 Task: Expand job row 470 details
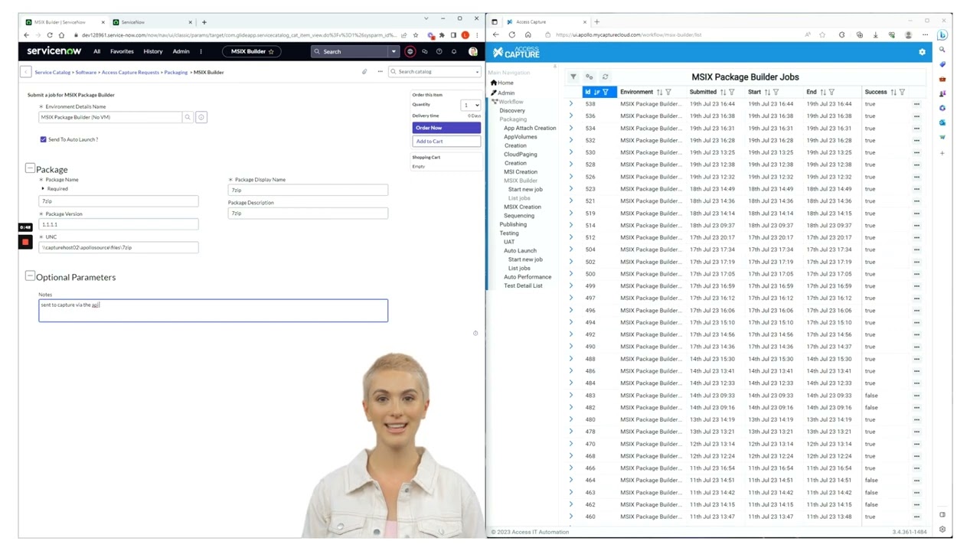[571, 444]
